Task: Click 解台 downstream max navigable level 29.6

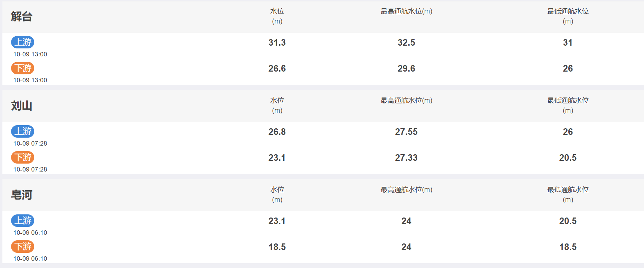Action: click(x=406, y=68)
